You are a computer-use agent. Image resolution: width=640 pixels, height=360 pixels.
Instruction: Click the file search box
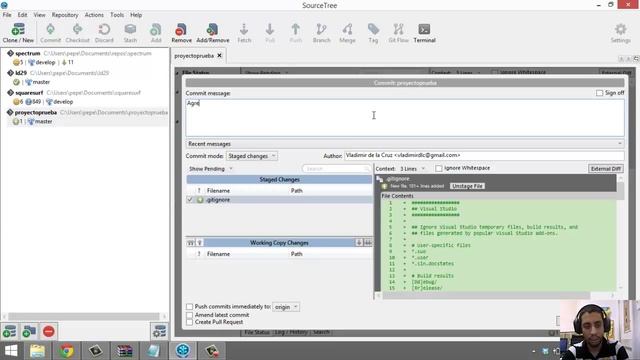[x=336, y=169]
